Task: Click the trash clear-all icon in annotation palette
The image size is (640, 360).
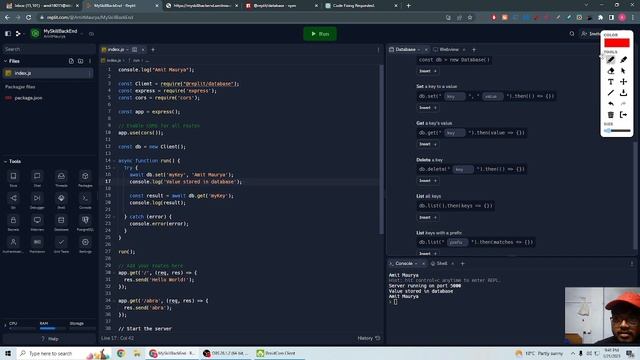Action: pyautogui.click(x=610, y=115)
